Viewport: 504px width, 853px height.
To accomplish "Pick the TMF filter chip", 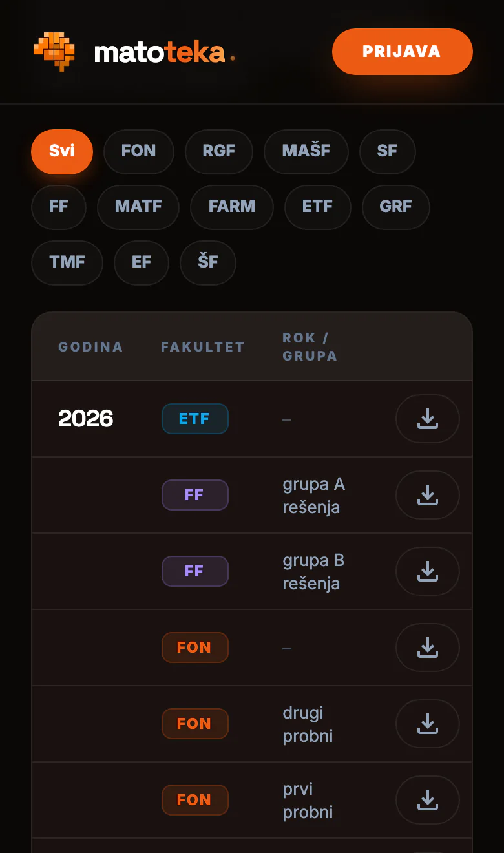I will (x=67, y=262).
